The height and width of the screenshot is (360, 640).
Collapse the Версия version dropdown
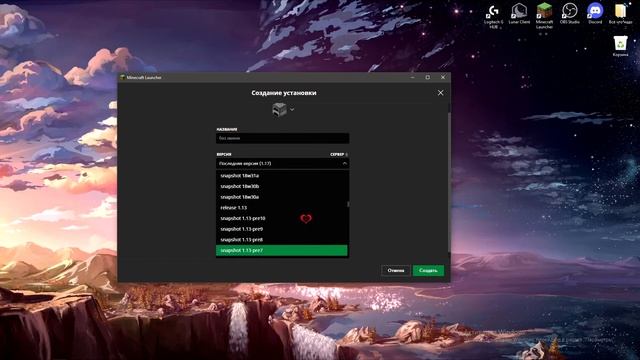coord(282,164)
